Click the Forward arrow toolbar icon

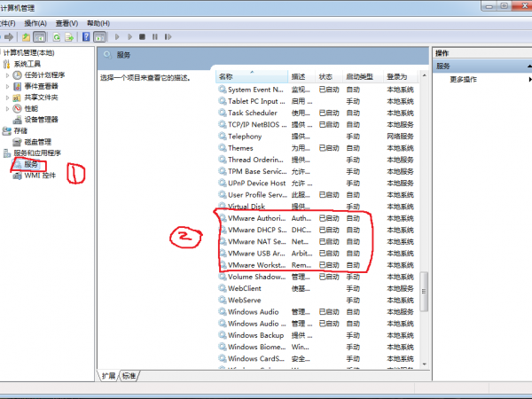pyautogui.click(x=7, y=37)
